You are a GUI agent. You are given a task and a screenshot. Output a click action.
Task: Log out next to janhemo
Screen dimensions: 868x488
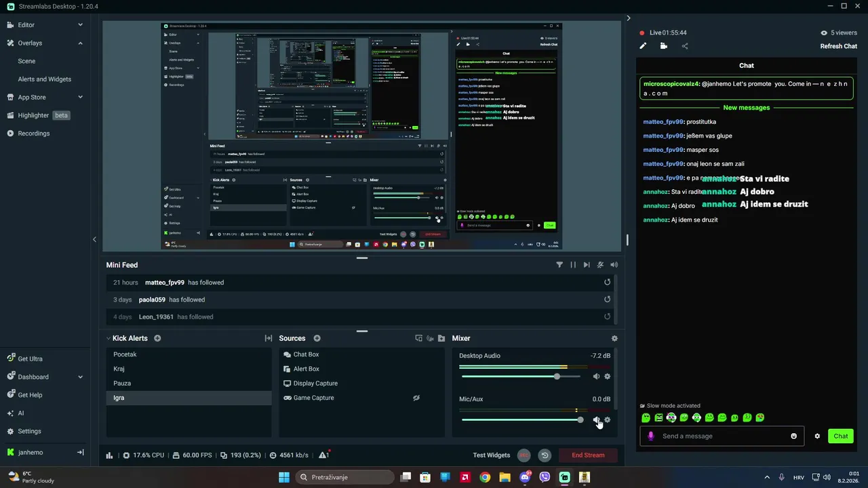pyautogui.click(x=80, y=452)
